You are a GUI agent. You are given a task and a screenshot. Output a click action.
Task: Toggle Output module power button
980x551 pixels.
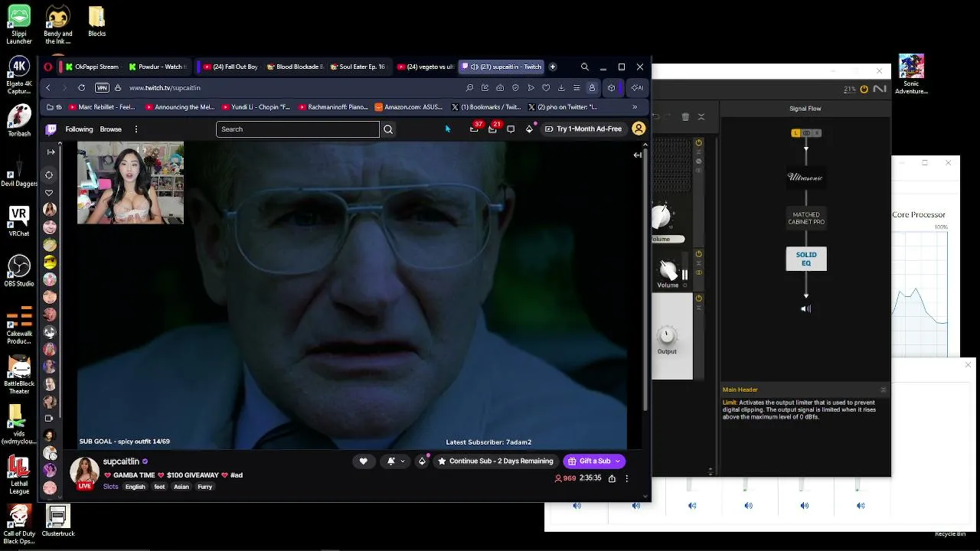click(x=698, y=298)
